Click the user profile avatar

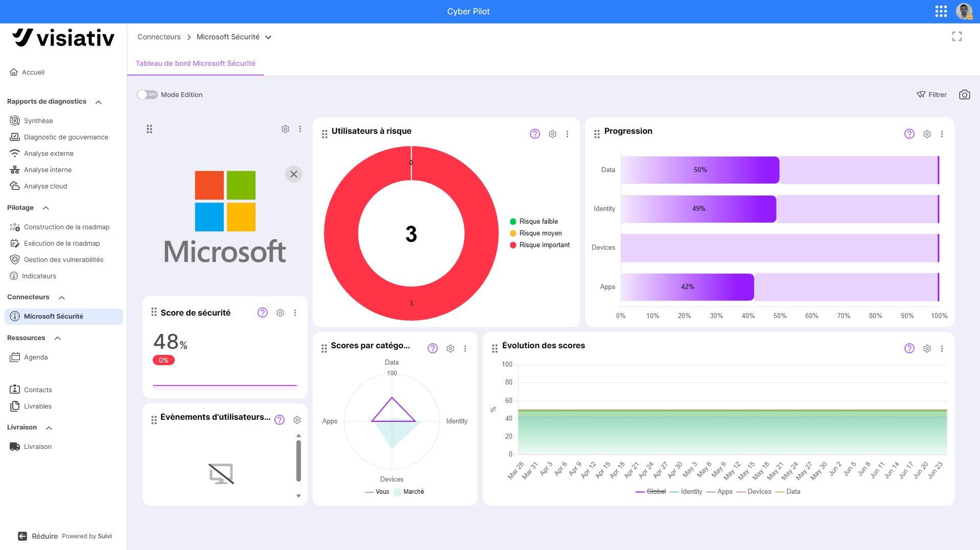tap(964, 11)
